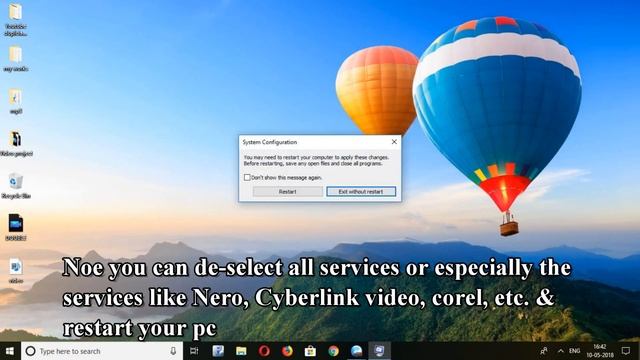Launch Firefox from the taskbar
The height and width of the screenshot is (360, 640).
pyautogui.click(x=287, y=351)
